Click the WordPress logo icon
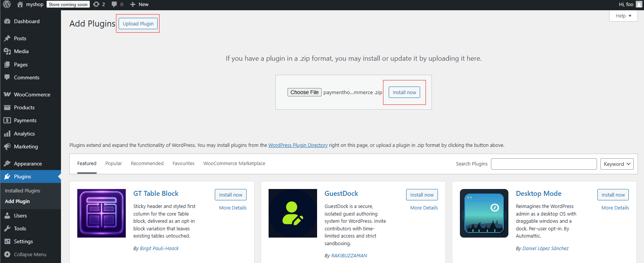This screenshot has height=263, width=644. pyautogui.click(x=7, y=4)
